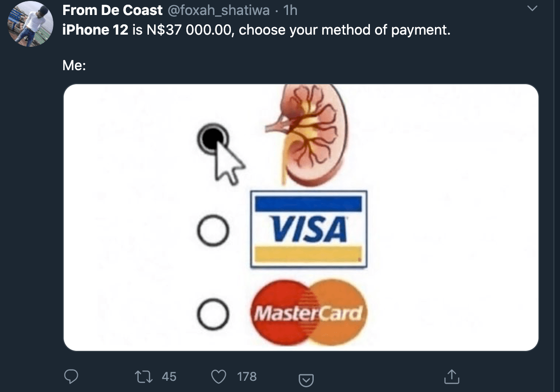Click the From De Coast display name

(x=112, y=10)
